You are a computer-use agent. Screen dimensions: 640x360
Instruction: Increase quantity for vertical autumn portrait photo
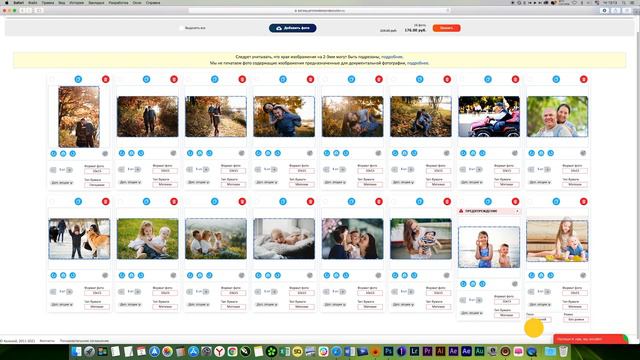pos(70,170)
